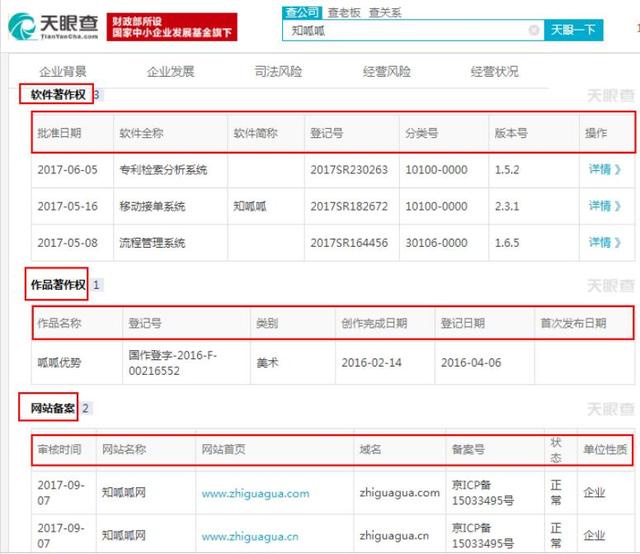Select registration number 2017SR230263
The height and width of the screenshot is (554, 640).
[x=349, y=170]
